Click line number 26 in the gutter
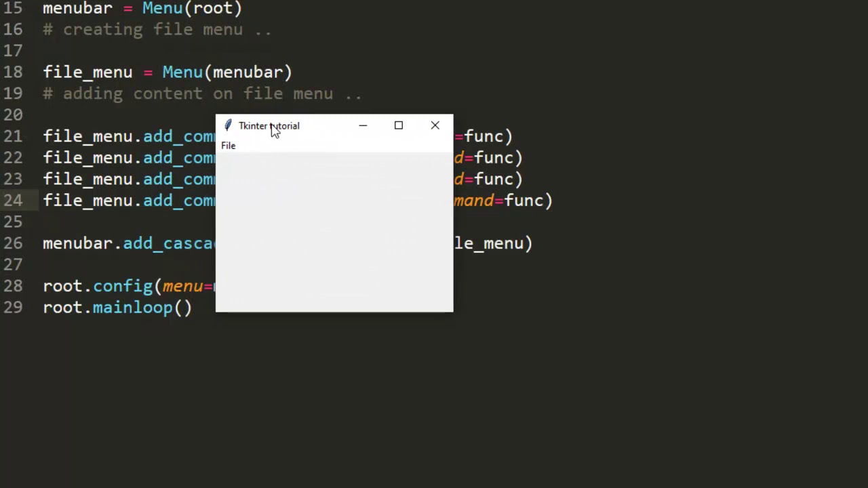Viewport: 868px width, 488px height. pyautogui.click(x=13, y=243)
